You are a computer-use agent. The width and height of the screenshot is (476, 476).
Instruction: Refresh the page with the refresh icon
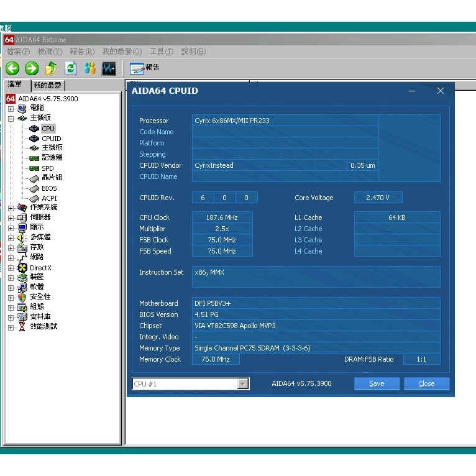pyautogui.click(x=70, y=68)
